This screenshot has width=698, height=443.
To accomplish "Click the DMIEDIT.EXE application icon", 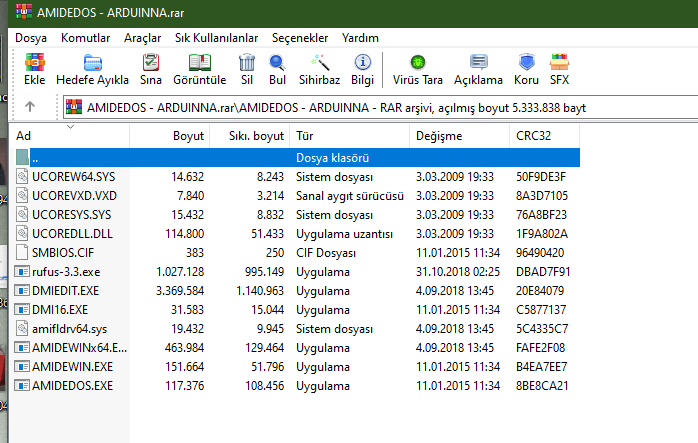I will click(22, 291).
